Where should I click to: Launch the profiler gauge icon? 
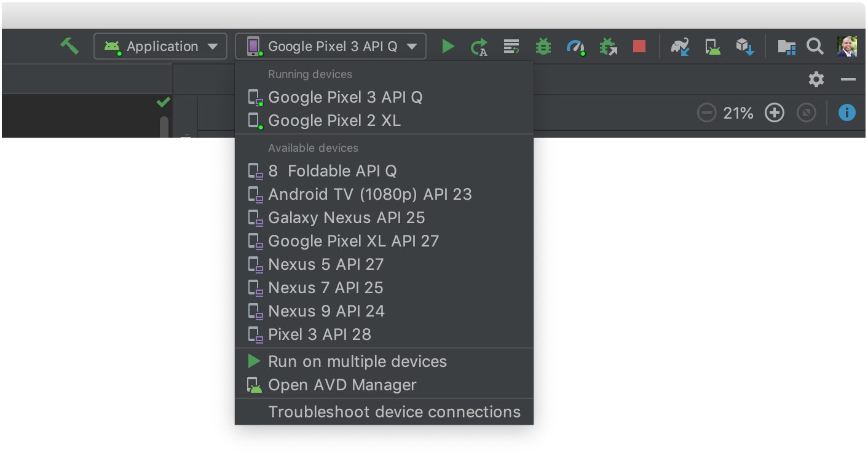(x=575, y=47)
